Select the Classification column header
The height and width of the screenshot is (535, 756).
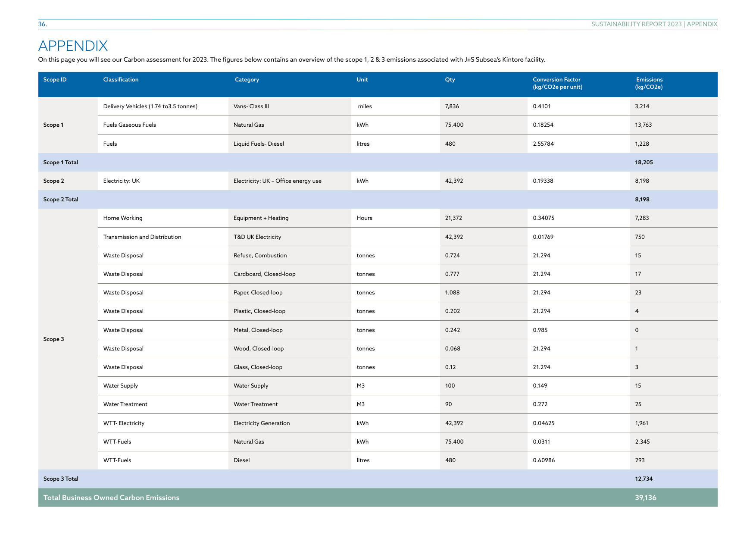coord(121,80)
